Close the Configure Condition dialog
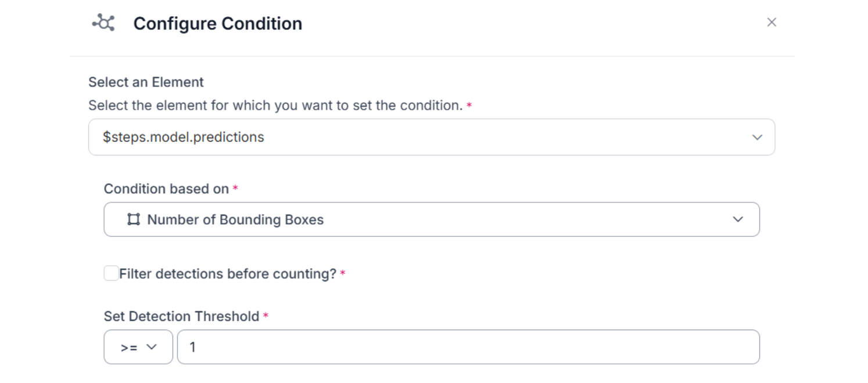This screenshot has height=383, width=868. coord(772,22)
